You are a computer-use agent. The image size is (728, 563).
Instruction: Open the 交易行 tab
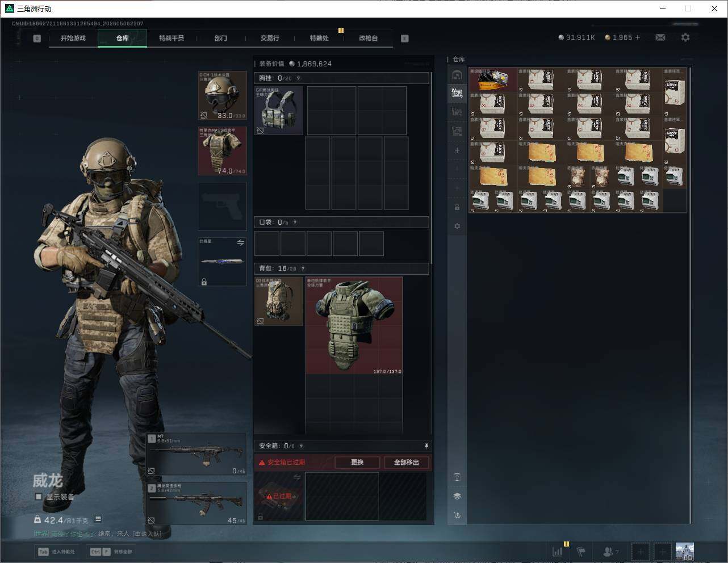click(270, 38)
